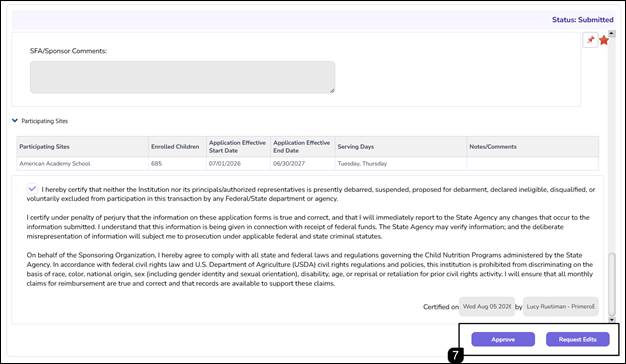Click the SFA/Sponsor Comments label
The height and width of the screenshot is (364, 626).
68,51
